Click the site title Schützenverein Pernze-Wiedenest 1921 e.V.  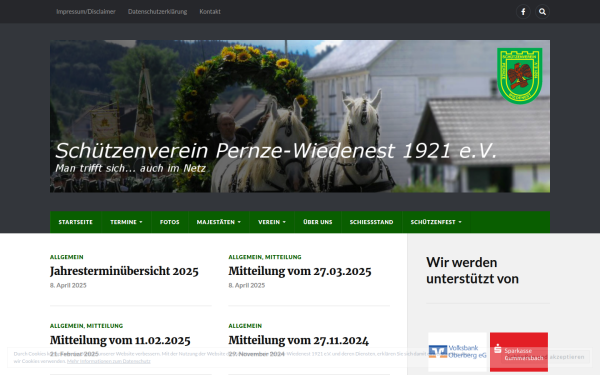click(276, 151)
